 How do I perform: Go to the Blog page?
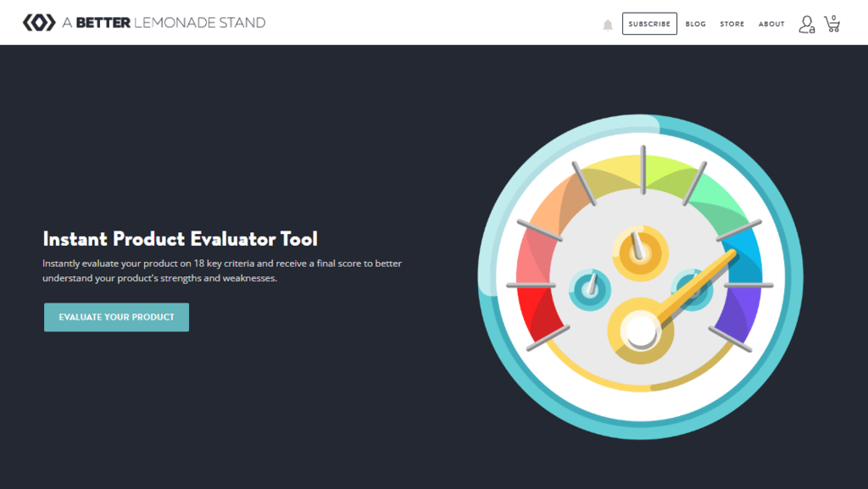(x=696, y=24)
